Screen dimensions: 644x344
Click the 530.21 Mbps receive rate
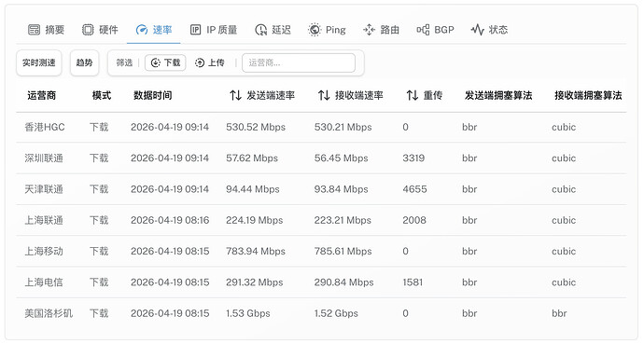coord(343,127)
